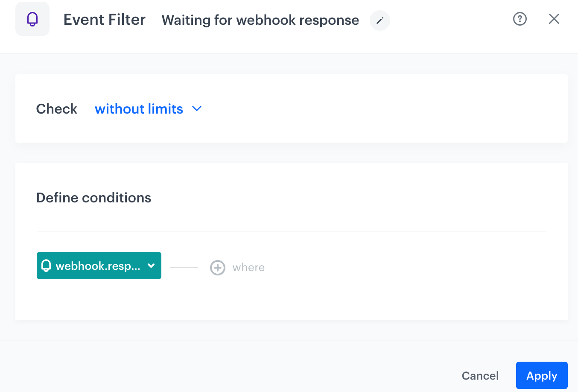The width and height of the screenshot is (578, 392).
Task: Select the edit icon next to the filter title
Action: tap(379, 20)
